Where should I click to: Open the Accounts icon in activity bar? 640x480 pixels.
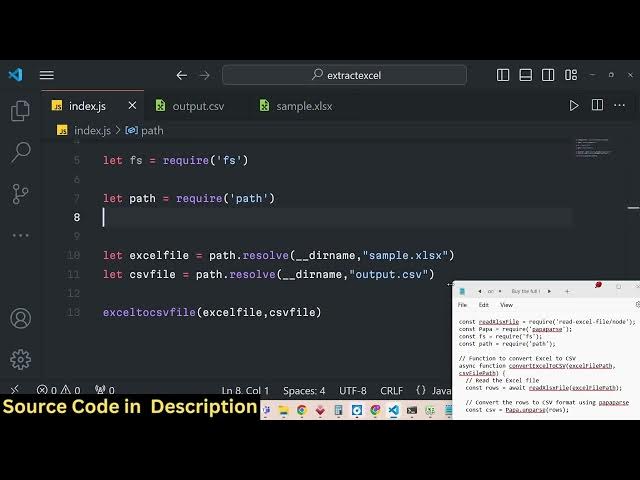click(20, 319)
